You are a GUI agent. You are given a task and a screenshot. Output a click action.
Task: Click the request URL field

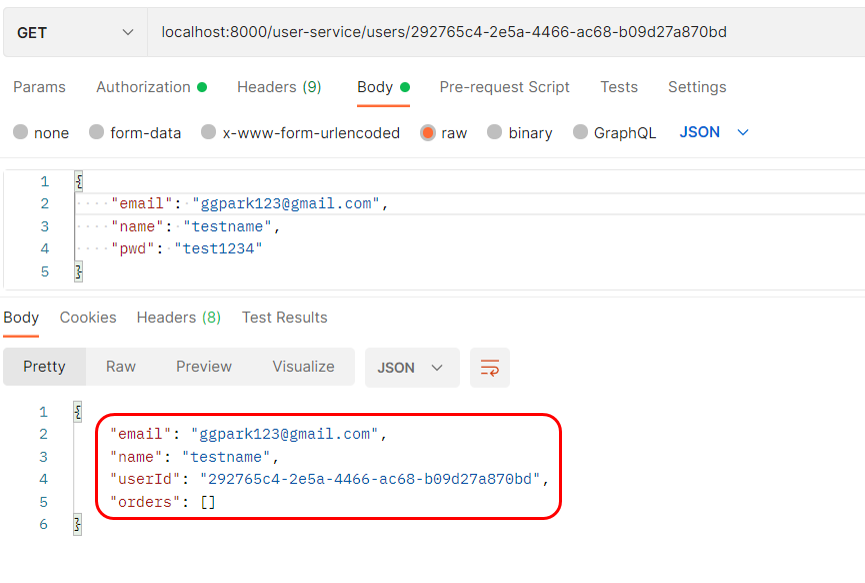pos(506,33)
